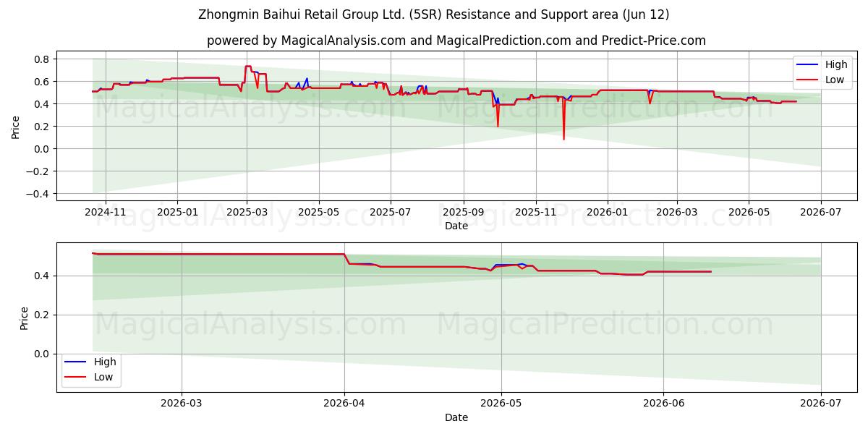Click the 'Date' axis label under bottom chart

[456, 417]
